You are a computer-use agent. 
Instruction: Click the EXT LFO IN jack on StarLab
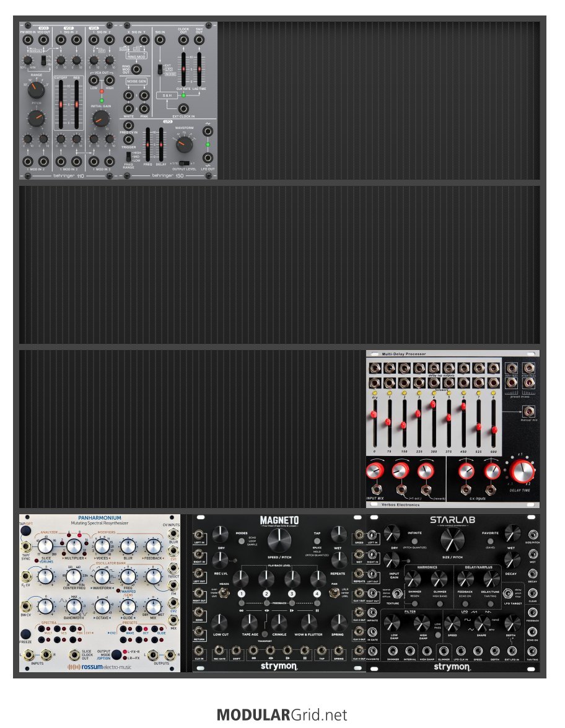coord(512,651)
